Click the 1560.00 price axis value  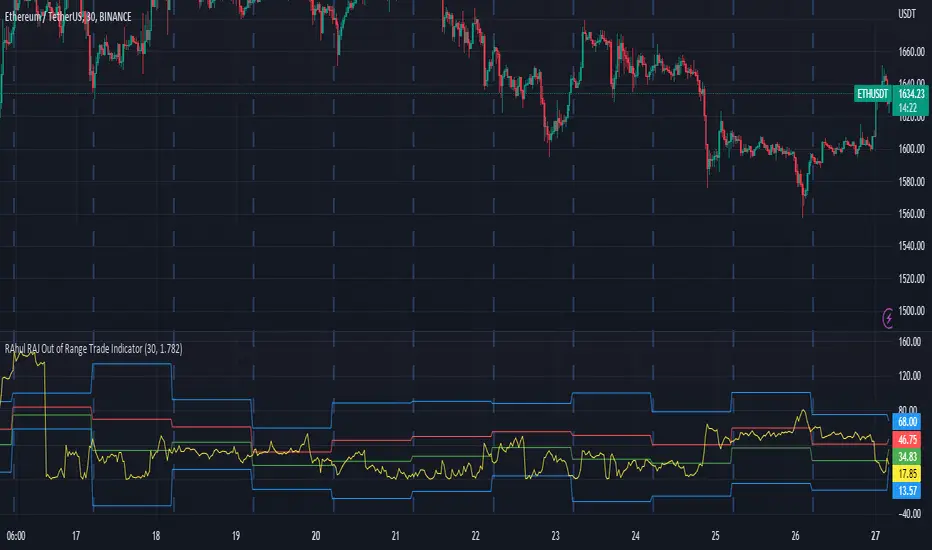pyautogui.click(x=911, y=213)
